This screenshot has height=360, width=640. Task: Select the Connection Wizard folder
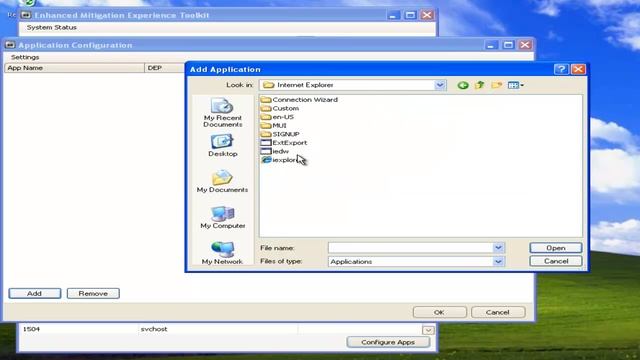coord(299,100)
